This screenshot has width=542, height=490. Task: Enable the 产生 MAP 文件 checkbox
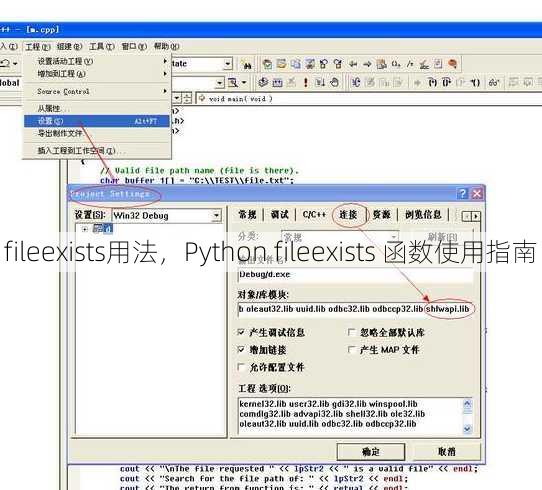(x=351, y=349)
